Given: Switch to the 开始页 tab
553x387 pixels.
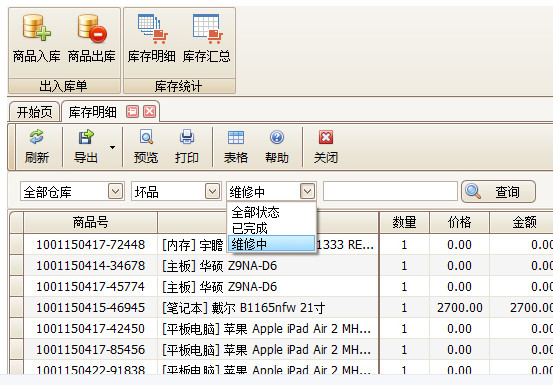Looking at the screenshot, I should (35, 112).
